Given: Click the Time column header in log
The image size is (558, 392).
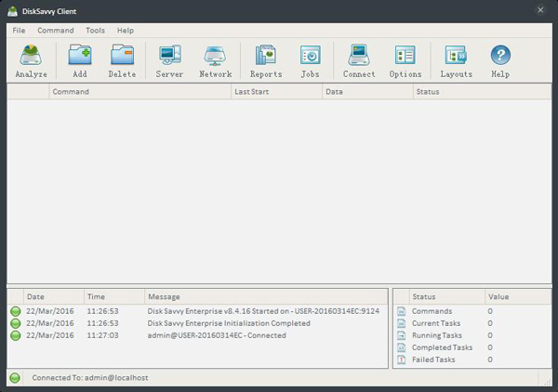Looking at the screenshot, I should click(114, 296).
